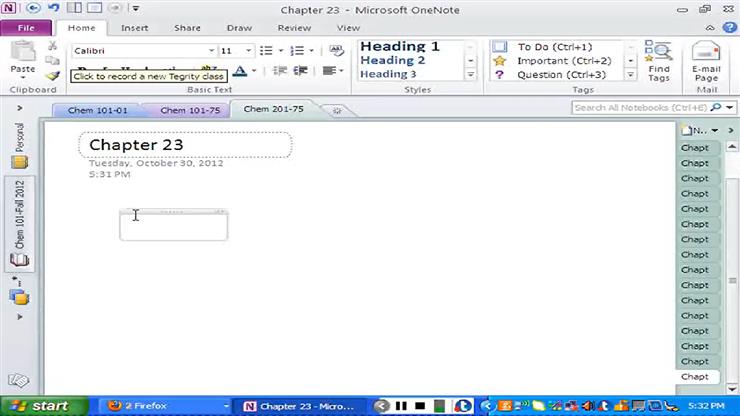The height and width of the screenshot is (416, 740).
Task: Apply the font color A
Action: coord(240,71)
